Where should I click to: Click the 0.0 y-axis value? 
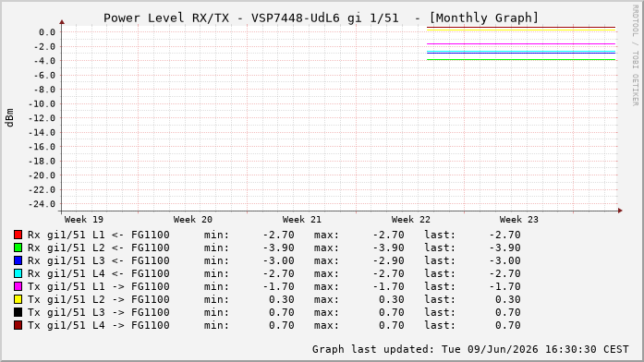[47, 32]
